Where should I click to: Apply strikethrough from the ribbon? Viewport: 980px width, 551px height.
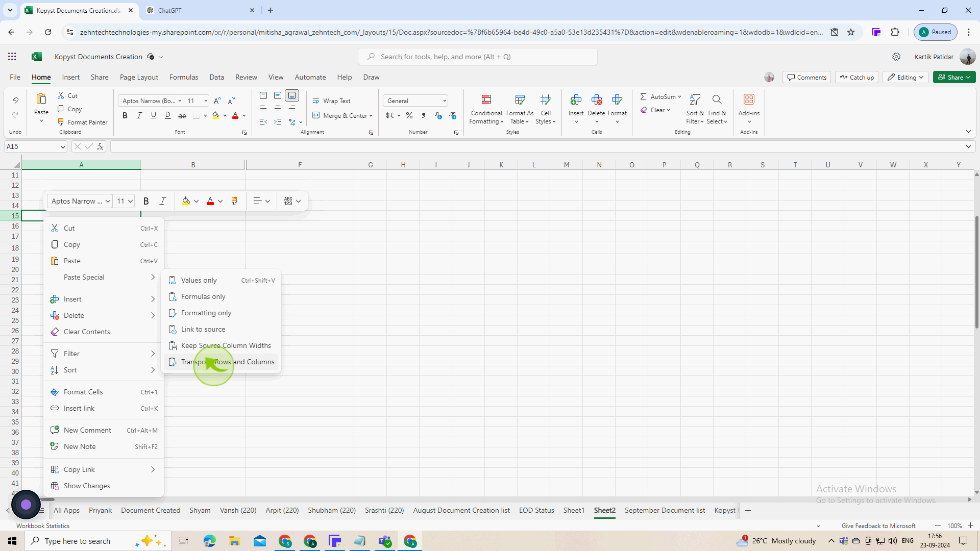(x=182, y=115)
